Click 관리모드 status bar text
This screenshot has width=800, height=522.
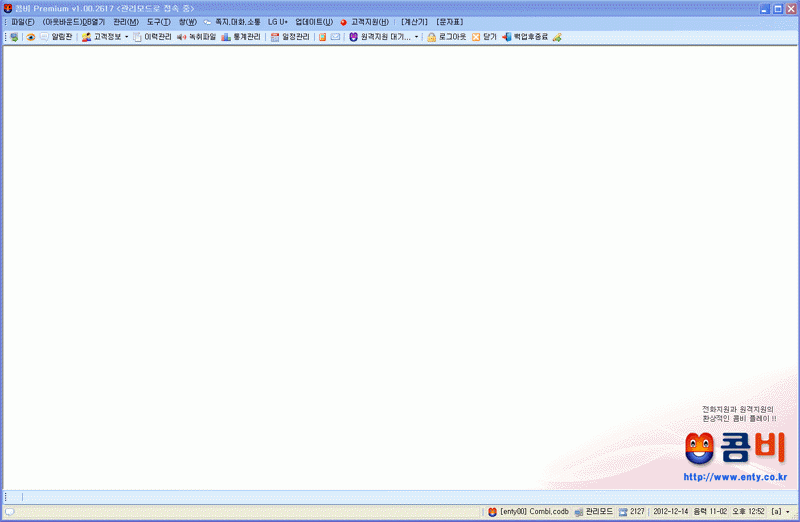point(598,512)
